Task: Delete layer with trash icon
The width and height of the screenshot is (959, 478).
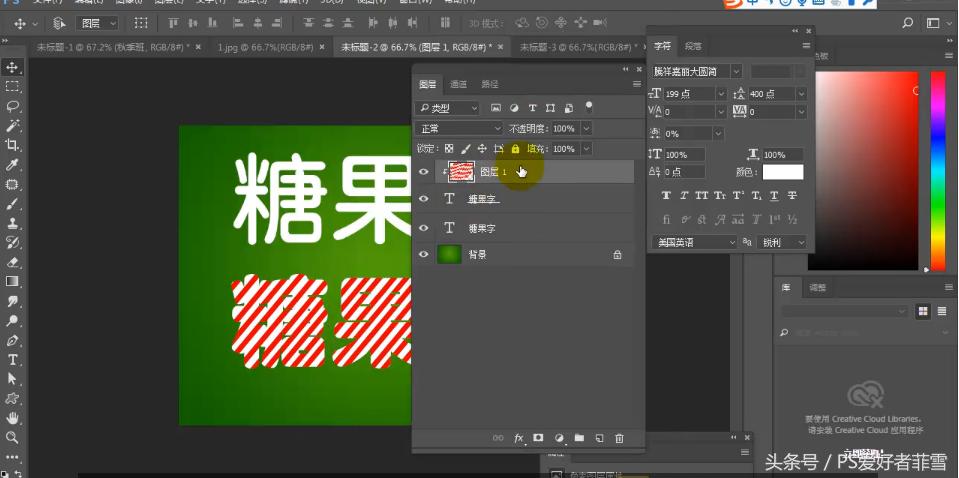Action: 619,438
